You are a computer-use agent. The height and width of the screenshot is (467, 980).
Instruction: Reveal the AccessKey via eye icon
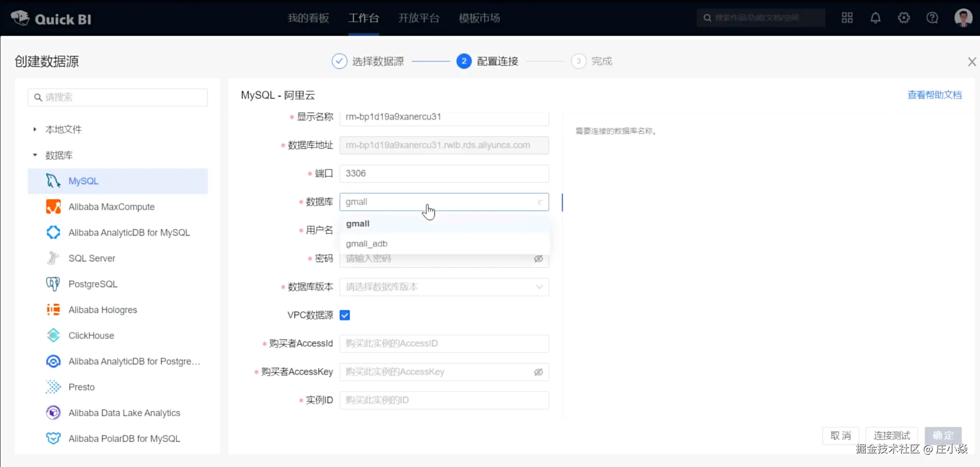[538, 372]
